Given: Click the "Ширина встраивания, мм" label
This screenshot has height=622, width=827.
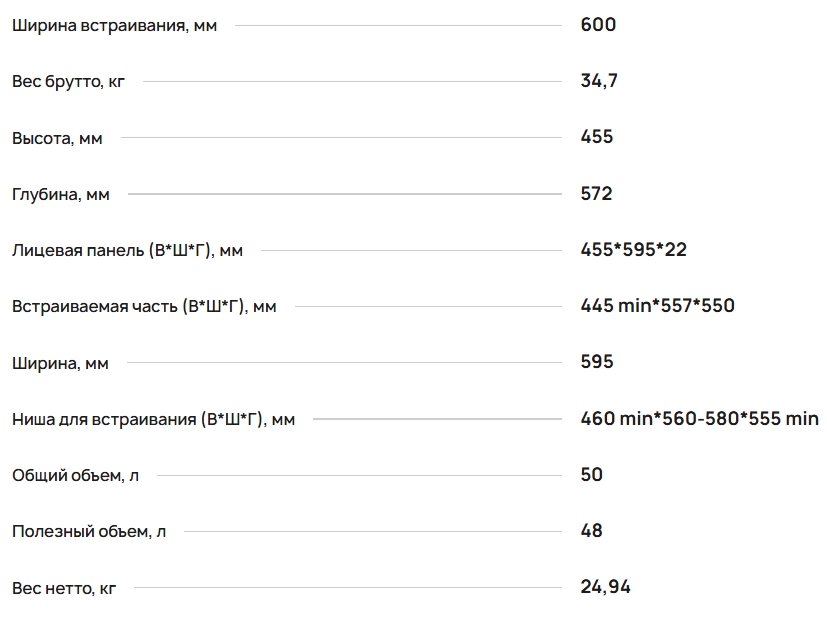Looking at the screenshot, I should [114, 26].
